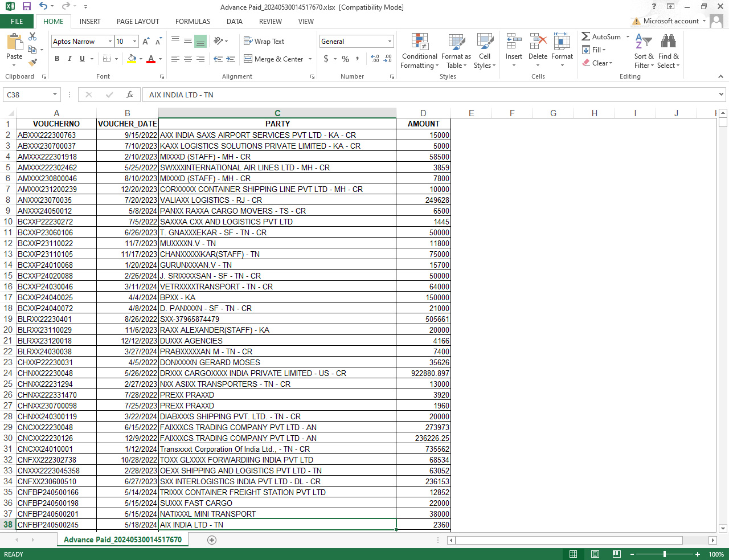Open the FILE backstage menu
Image resolution: width=729 pixels, height=560 pixels.
[17, 22]
